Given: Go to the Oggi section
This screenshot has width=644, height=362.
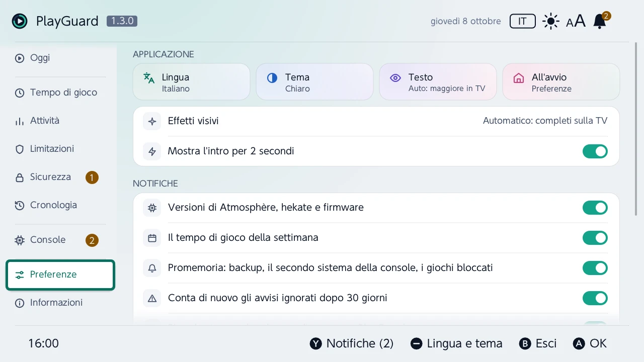Looking at the screenshot, I should tap(60, 58).
